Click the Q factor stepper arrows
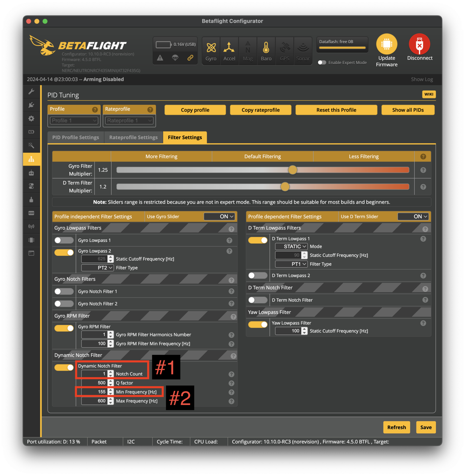Viewport: 465px width, 476px height. (110, 383)
